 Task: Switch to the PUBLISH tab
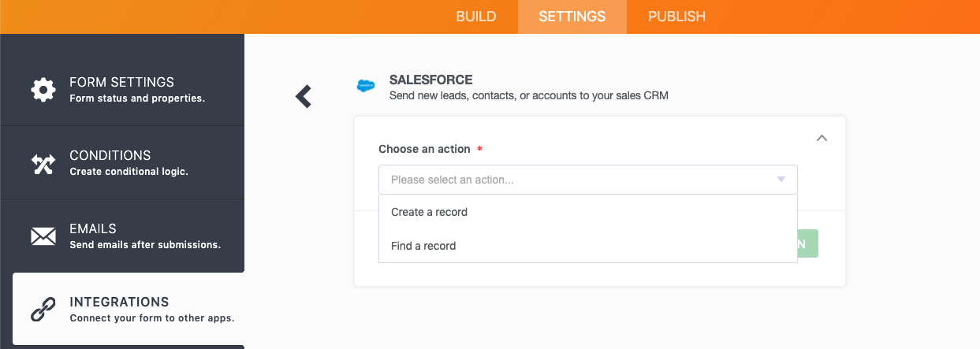coord(676,17)
